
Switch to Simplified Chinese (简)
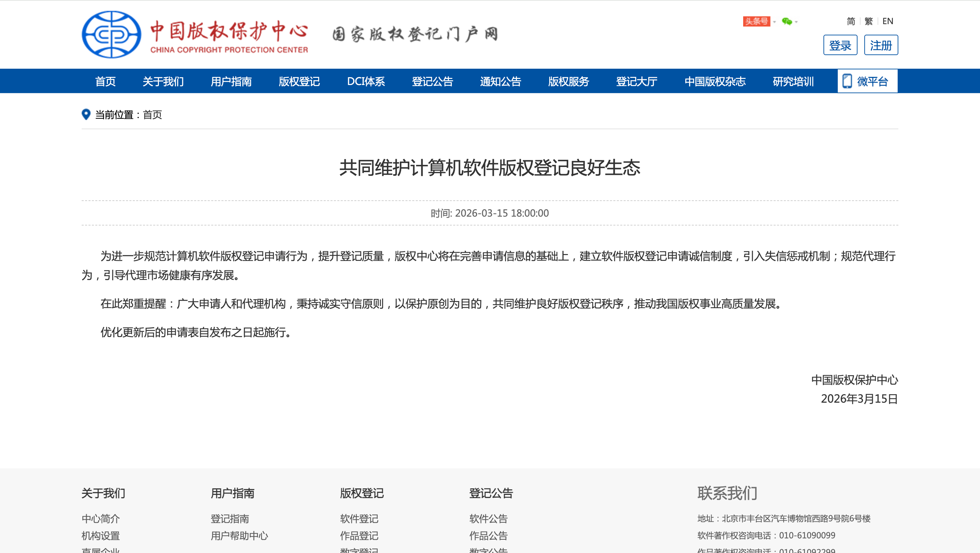pyautogui.click(x=851, y=21)
